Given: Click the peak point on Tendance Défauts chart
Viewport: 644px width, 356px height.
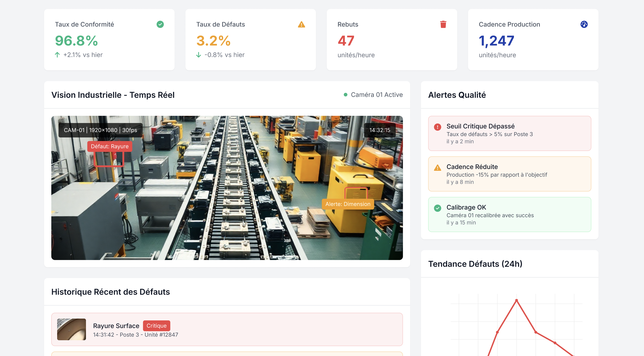Looking at the screenshot, I should tap(516, 300).
